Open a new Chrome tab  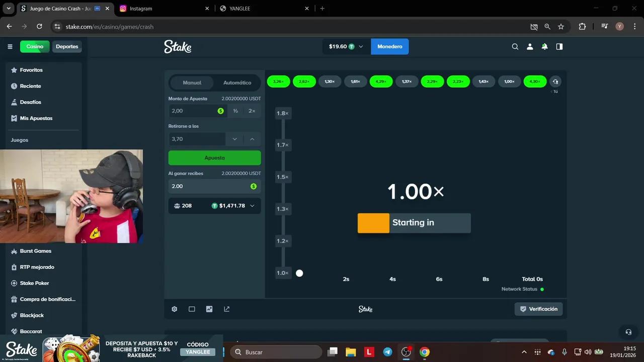323,9
